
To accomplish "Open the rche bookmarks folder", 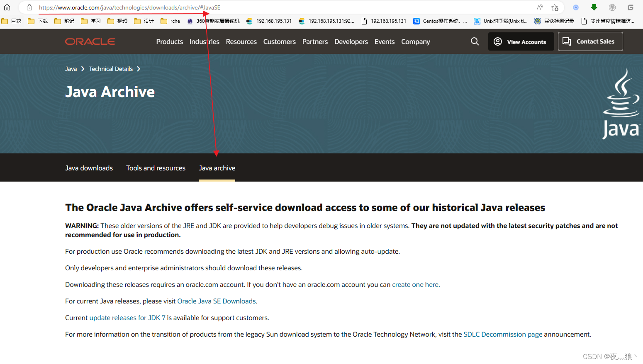I will tap(170, 21).
